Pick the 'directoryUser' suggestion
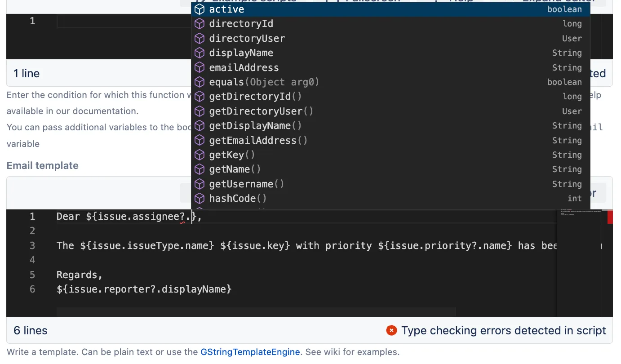 pos(390,39)
